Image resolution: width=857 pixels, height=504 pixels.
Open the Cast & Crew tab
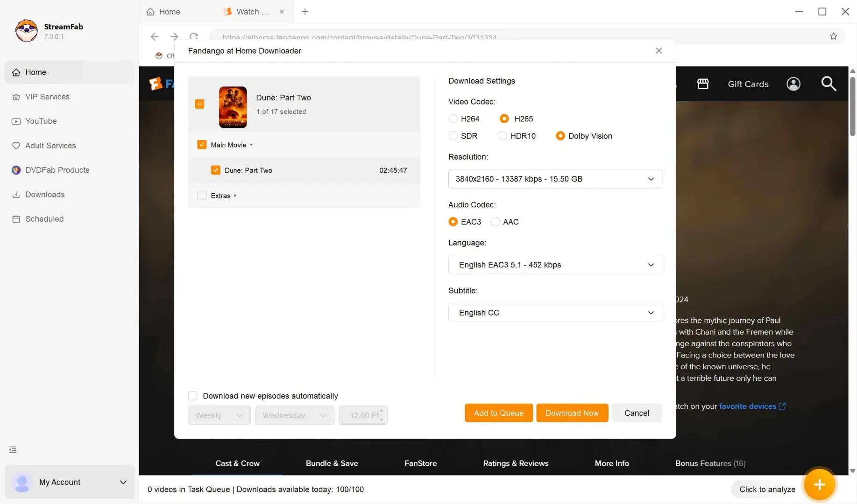[237, 463]
